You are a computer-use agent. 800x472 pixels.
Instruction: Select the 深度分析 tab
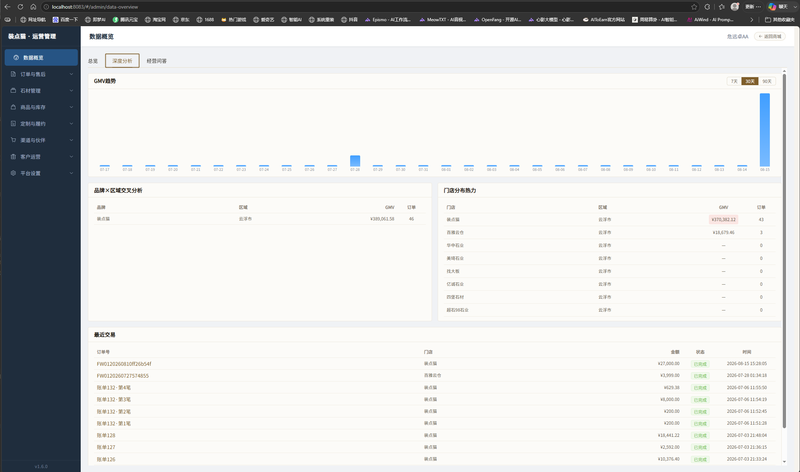pyautogui.click(x=122, y=61)
